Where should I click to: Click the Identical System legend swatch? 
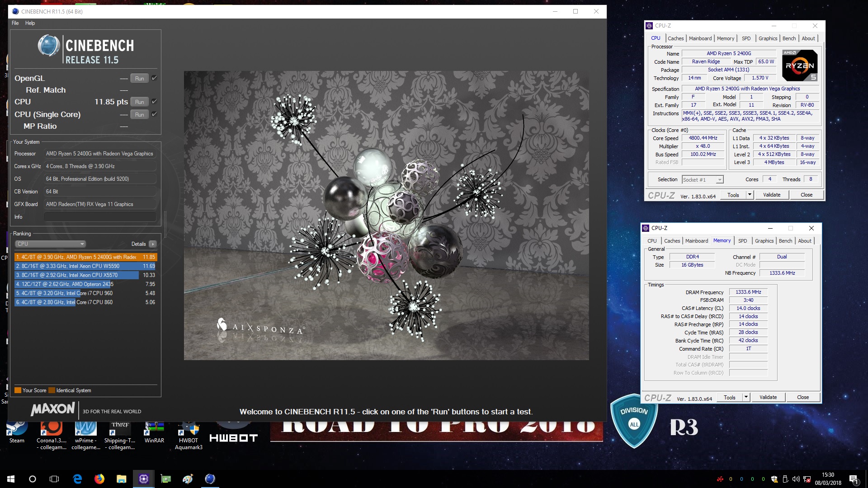tap(52, 390)
